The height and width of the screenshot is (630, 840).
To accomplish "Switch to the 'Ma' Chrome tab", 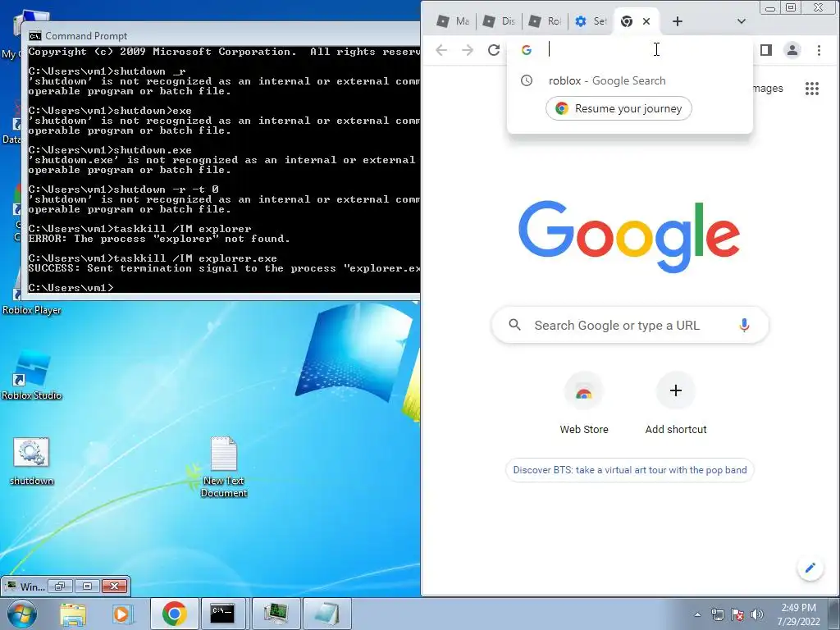I will (x=453, y=21).
